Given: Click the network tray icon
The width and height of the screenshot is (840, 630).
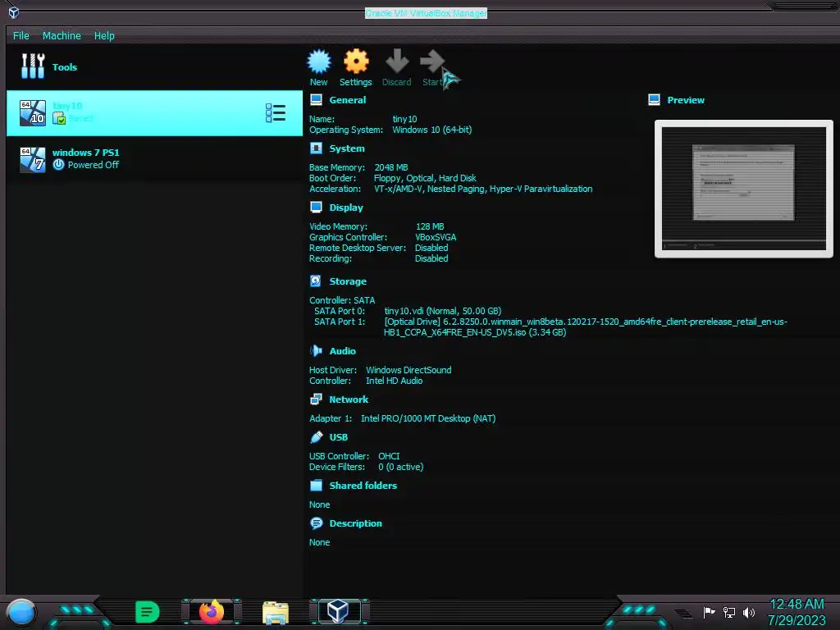Looking at the screenshot, I should click(x=729, y=612).
